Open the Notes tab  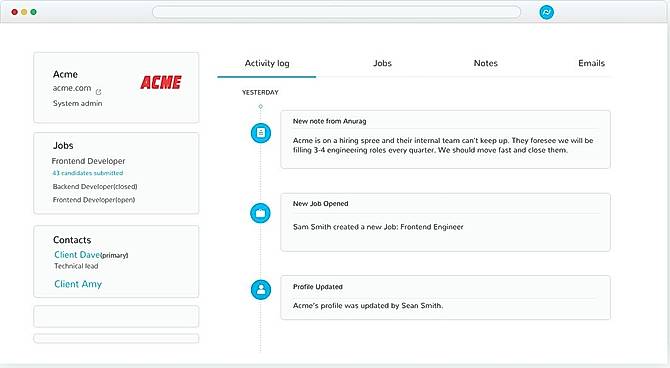click(486, 63)
